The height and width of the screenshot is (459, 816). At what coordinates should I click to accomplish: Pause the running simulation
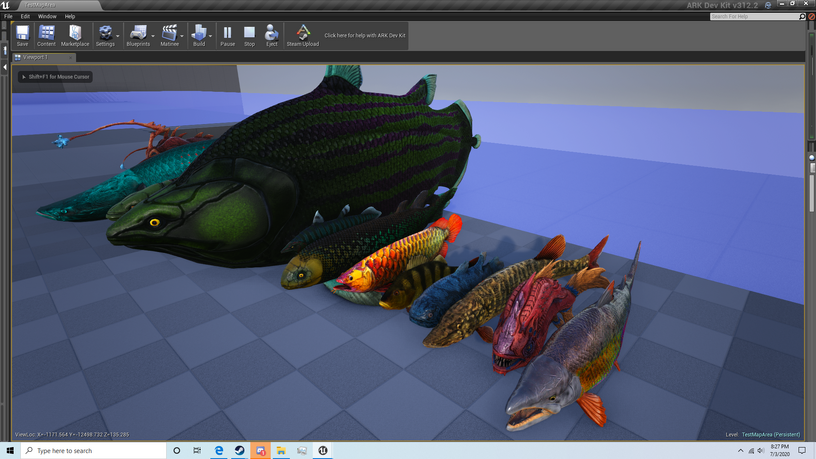pyautogui.click(x=227, y=35)
